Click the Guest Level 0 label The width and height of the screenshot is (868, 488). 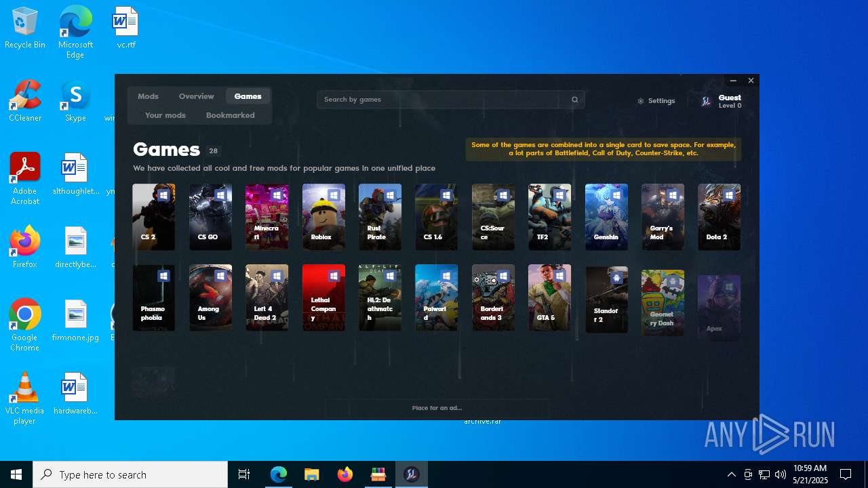click(x=730, y=101)
